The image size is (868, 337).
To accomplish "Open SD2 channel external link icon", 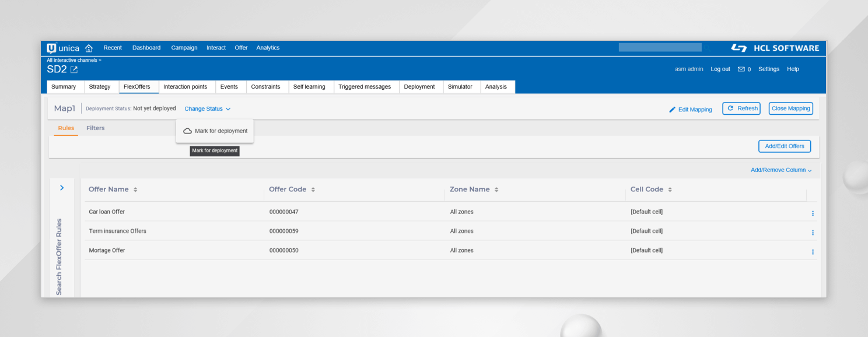I will 74,70.
